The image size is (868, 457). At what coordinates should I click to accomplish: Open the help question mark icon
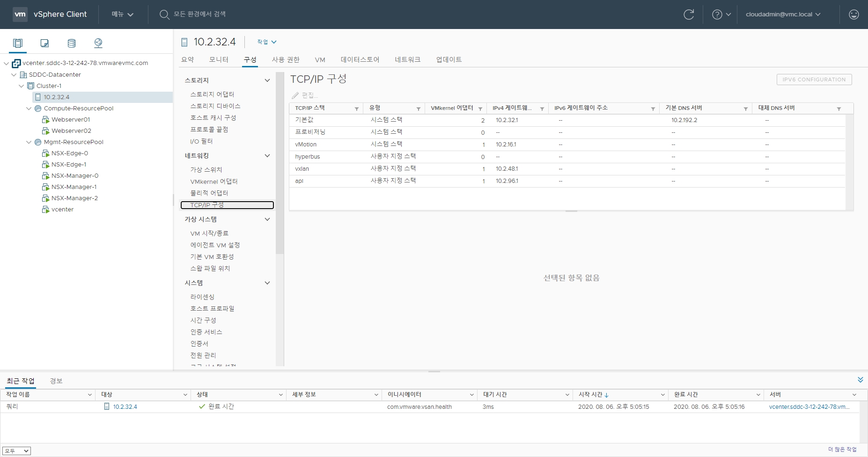point(717,15)
